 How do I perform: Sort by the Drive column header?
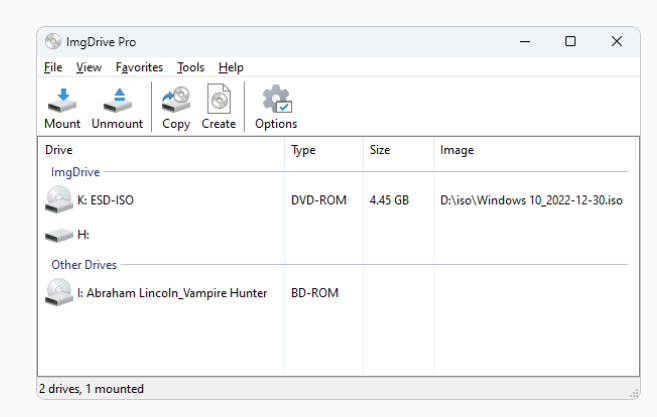click(x=161, y=150)
